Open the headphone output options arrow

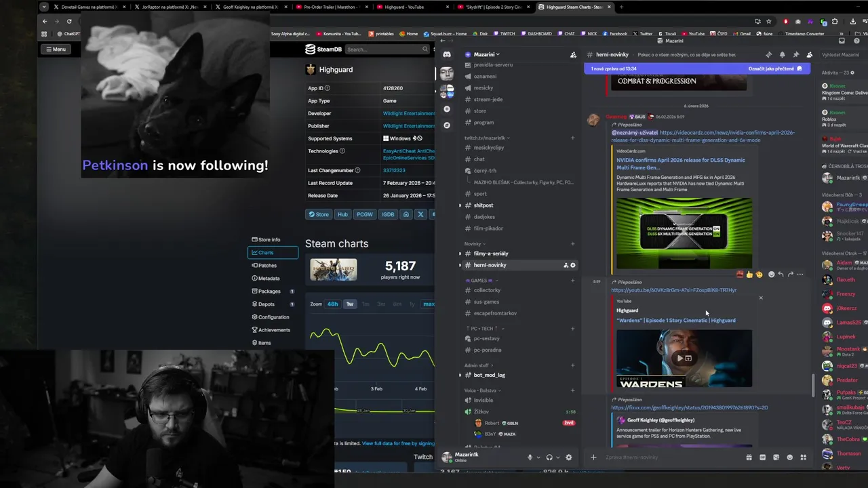[x=557, y=457]
